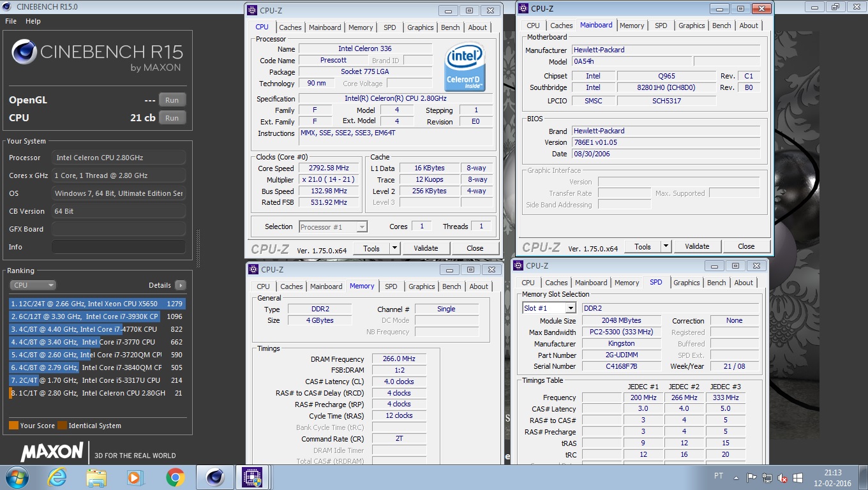Open the CPU ranking type dropdown
Image resolution: width=868 pixels, height=490 pixels.
point(33,285)
